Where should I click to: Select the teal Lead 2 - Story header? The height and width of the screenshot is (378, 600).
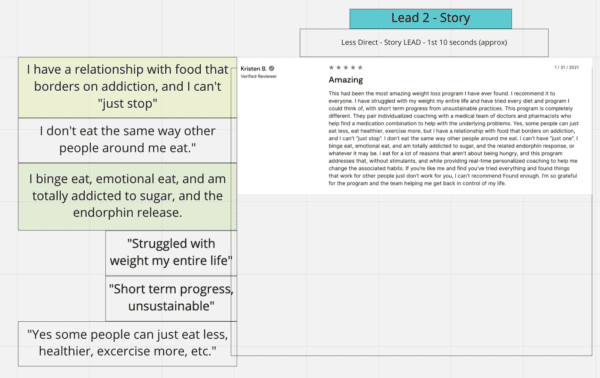pyautogui.click(x=430, y=18)
